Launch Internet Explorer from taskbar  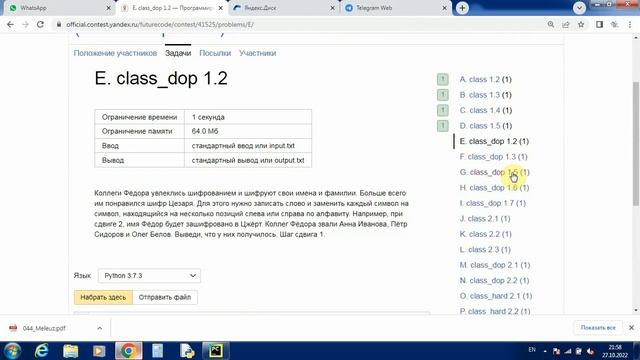pyautogui.click(x=42, y=351)
